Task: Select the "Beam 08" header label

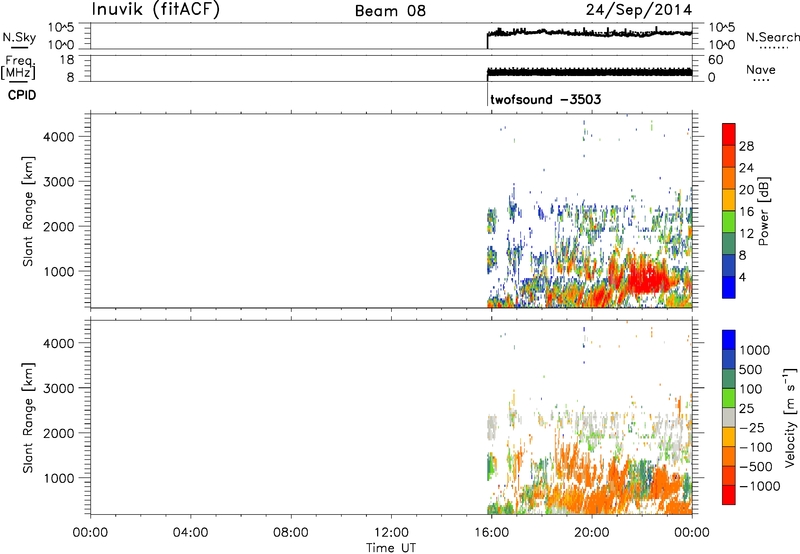Action: coord(390,11)
